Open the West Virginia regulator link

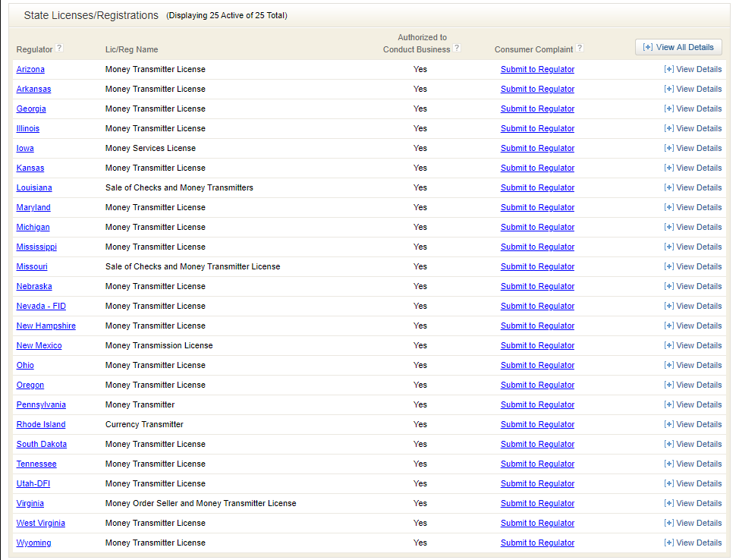click(x=41, y=523)
